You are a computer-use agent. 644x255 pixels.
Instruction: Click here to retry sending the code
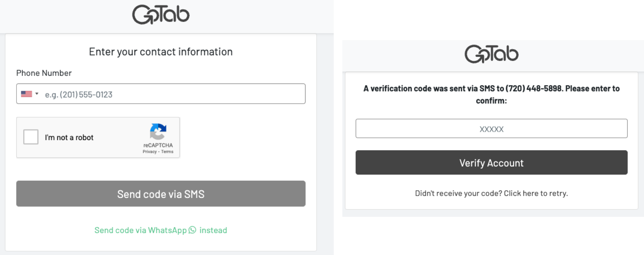[535, 193]
